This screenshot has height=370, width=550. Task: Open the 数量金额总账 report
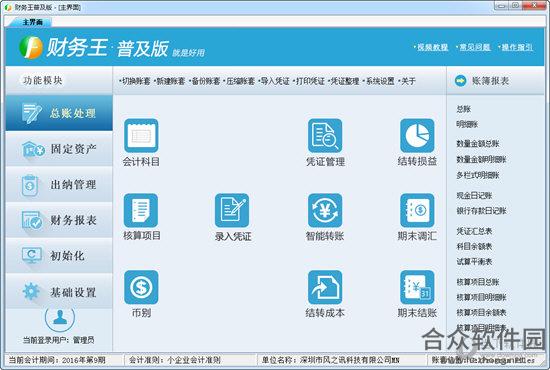477,143
